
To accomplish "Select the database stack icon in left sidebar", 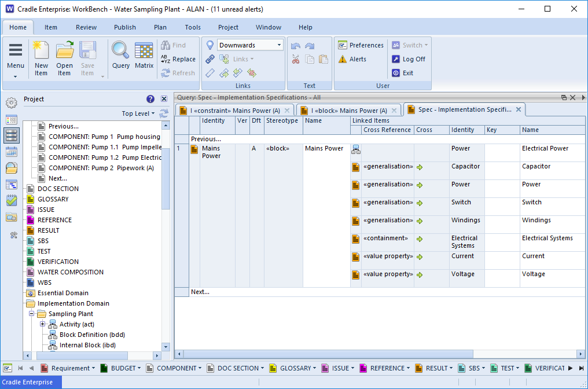I will point(11,135).
